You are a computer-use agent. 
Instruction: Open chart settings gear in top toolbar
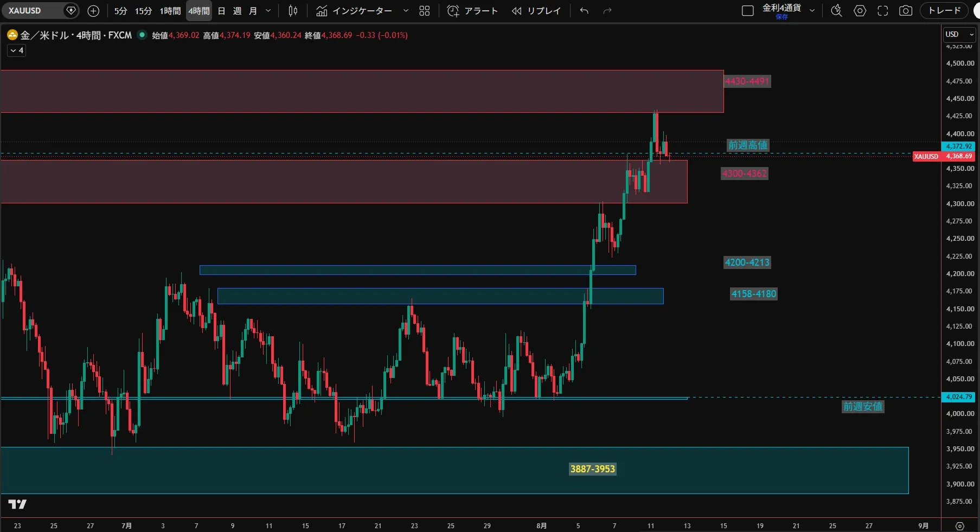860,11
